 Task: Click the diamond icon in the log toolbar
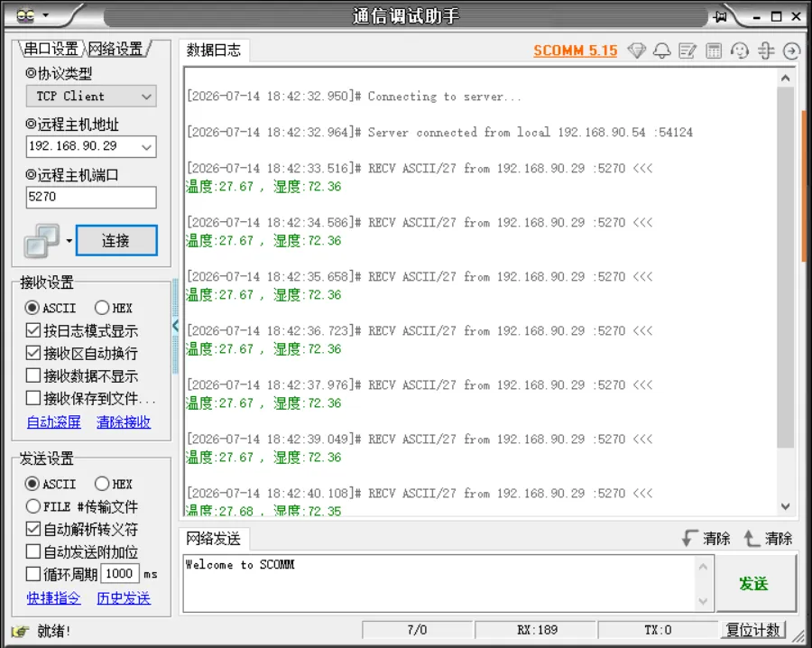636,51
